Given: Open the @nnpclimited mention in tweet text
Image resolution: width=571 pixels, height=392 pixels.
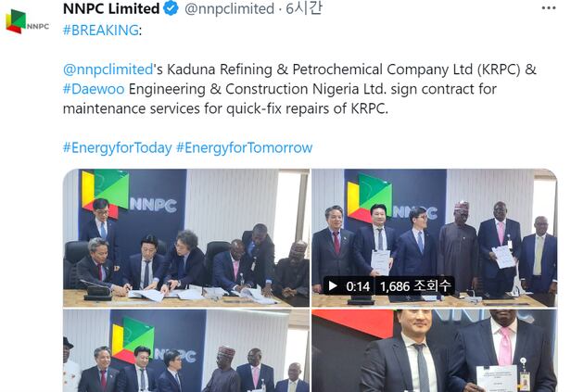Looking at the screenshot, I should point(108,70).
